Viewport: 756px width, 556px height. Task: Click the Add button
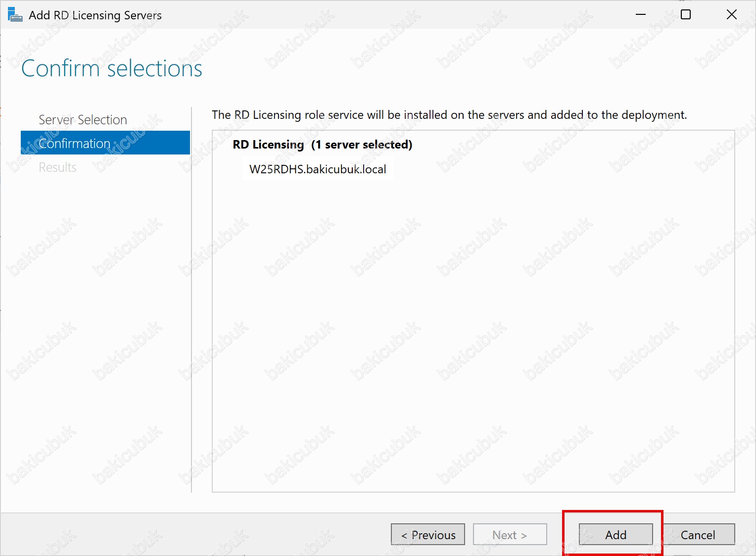click(615, 535)
